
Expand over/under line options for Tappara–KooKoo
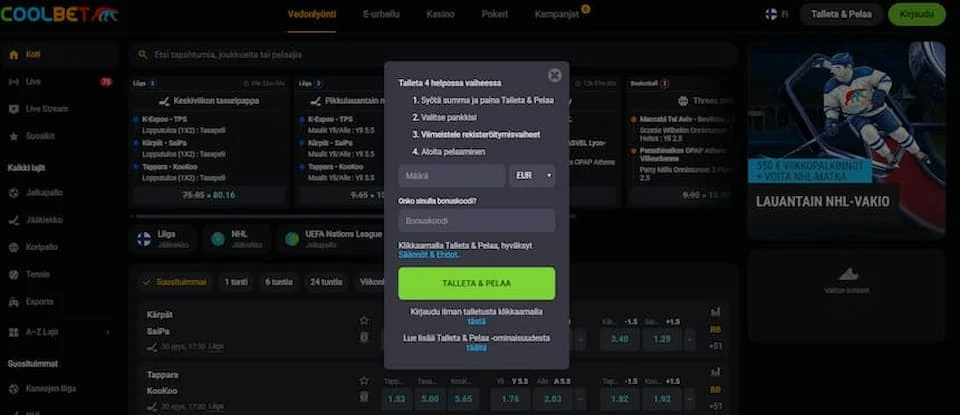point(580,399)
